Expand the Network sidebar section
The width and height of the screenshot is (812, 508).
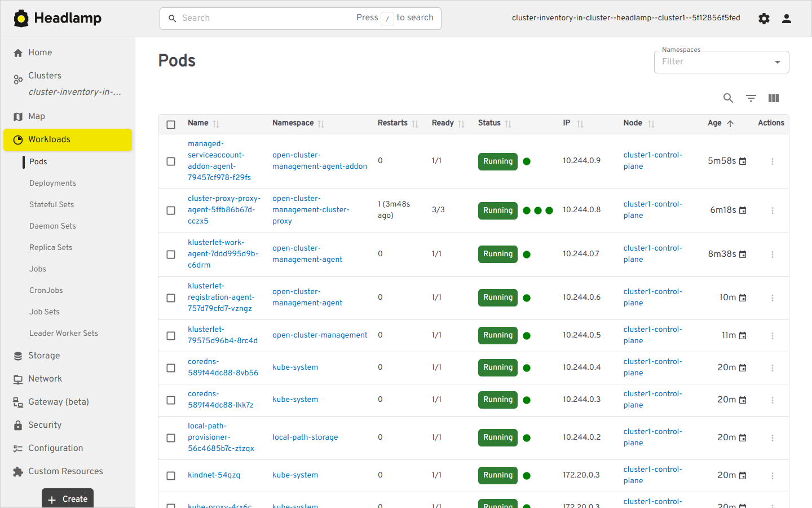(68, 379)
